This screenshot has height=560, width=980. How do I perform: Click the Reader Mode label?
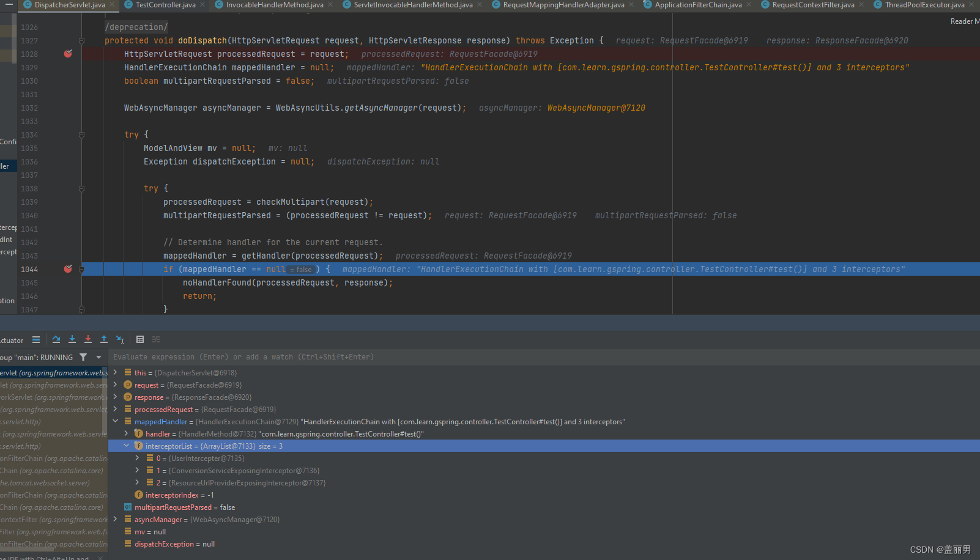pos(965,21)
